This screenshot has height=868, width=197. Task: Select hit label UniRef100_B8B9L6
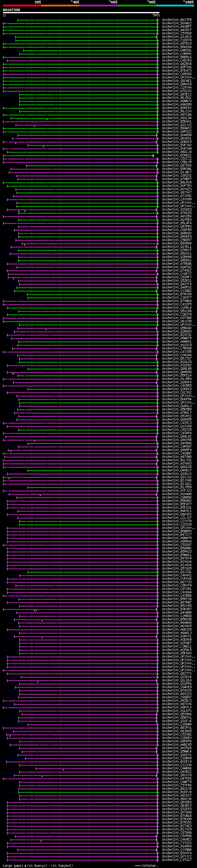point(176,57)
